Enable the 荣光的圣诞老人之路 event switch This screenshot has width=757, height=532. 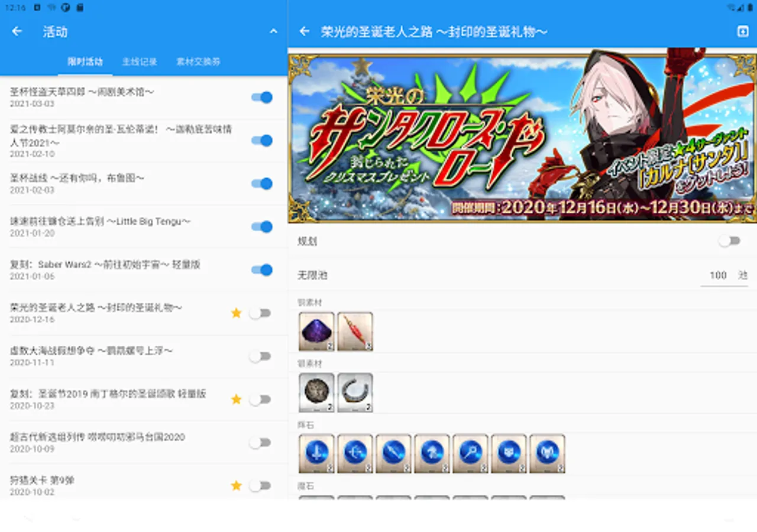coord(260,313)
